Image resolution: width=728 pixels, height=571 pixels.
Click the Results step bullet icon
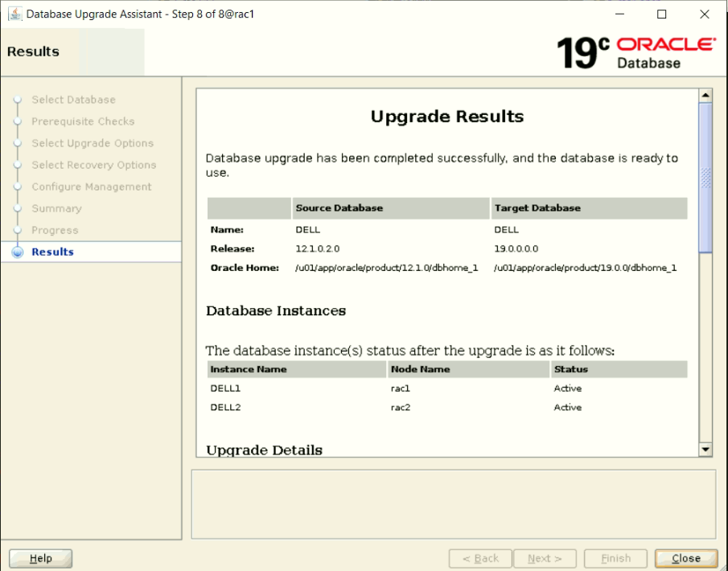click(18, 252)
